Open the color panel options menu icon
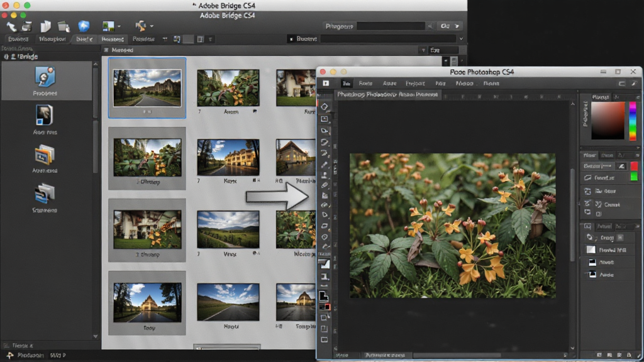The height and width of the screenshot is (362, 644). [x=638, y=97]
